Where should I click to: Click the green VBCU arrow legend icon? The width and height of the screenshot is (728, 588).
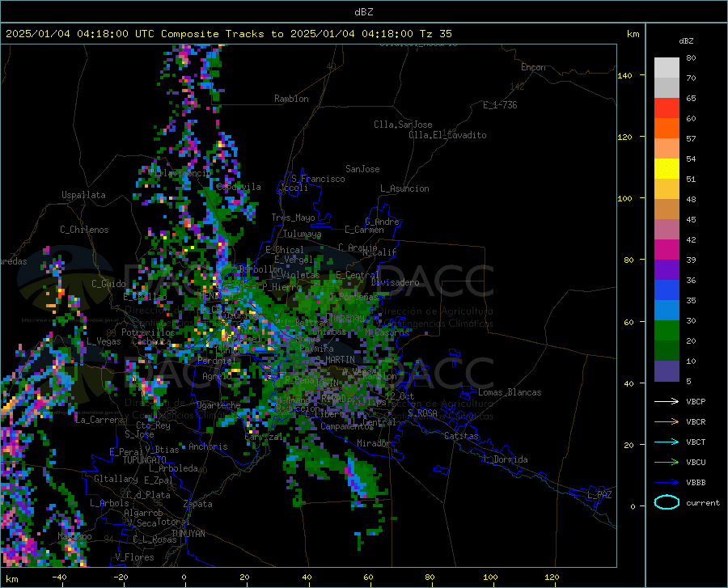[x=667, y=463]
